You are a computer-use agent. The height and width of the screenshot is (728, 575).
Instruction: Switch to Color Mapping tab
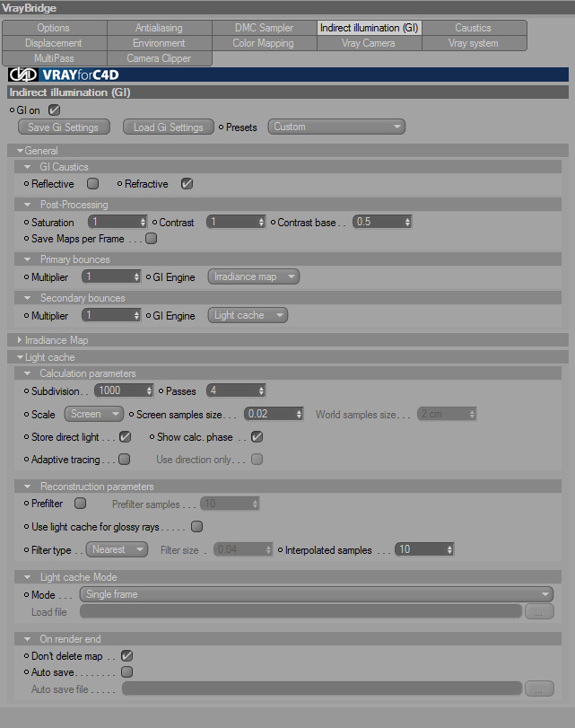pos(264,43)
